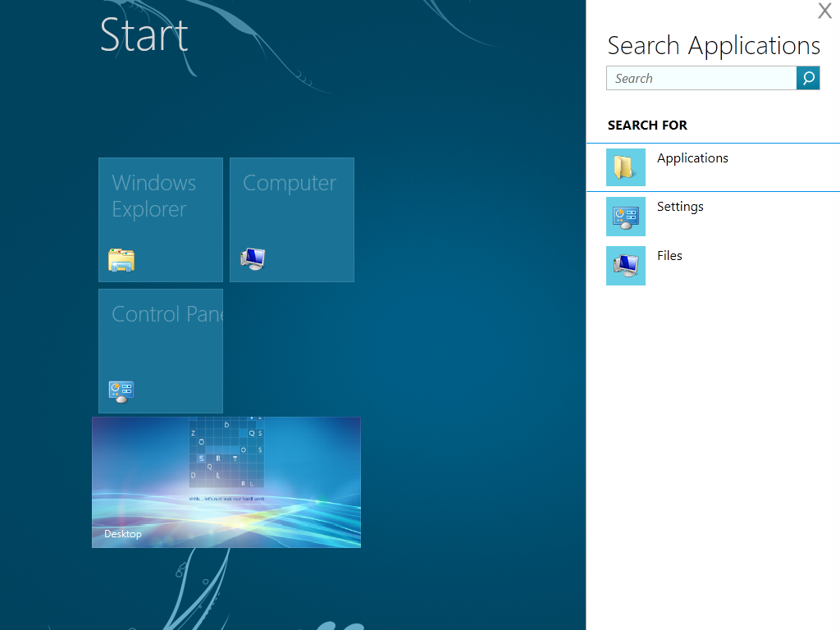Click the SEARCH FOR label

coord(647,126)
